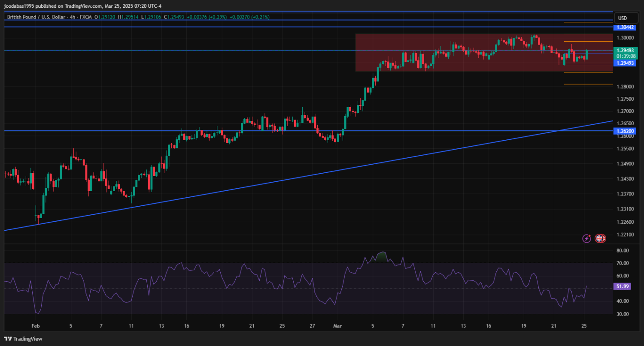This screenshot has height=346, width=644.
Task: Click the purple RSI value label 51.99
Action: tap(622, 286)
